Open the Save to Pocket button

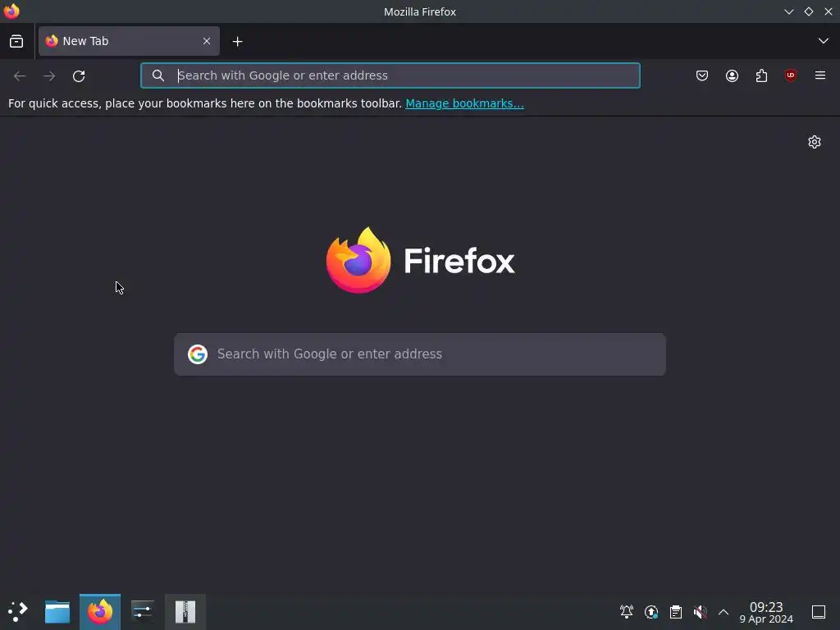[x=702, y=75]
